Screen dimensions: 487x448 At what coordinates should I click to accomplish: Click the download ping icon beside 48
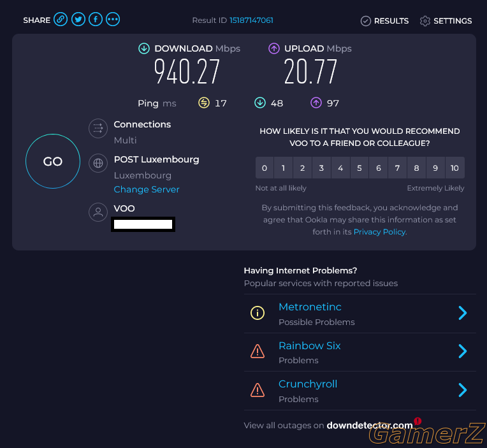click(260, 103)
